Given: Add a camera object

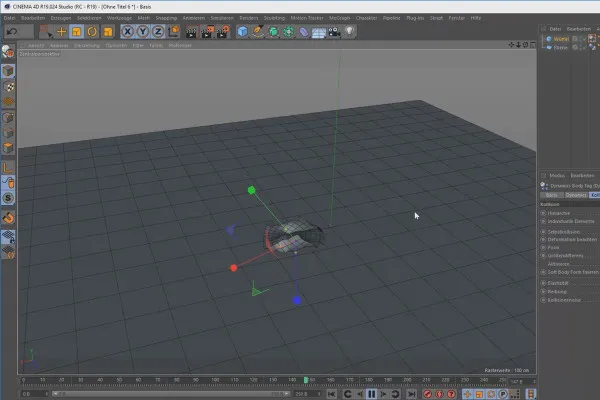Looking at the screenshot, I should 334,32.
